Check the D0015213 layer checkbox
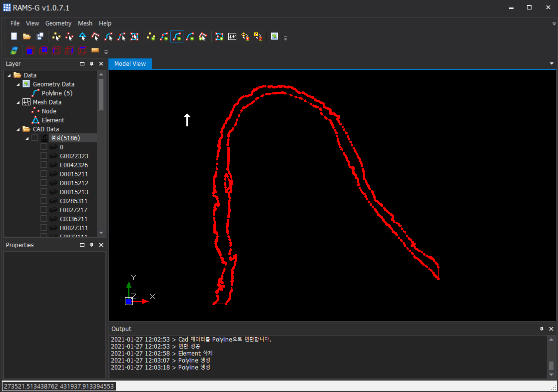This screenshot has width=558, height=392. pos(43,192)
